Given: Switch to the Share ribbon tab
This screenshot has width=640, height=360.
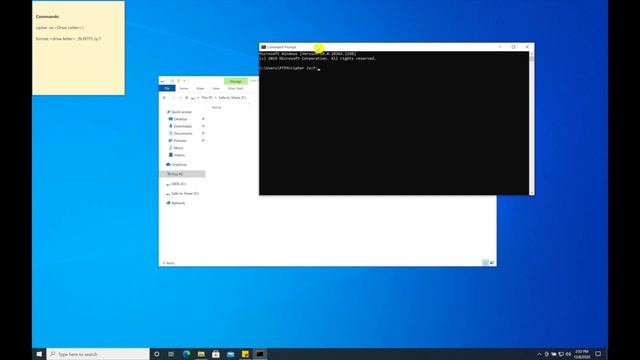Looking at the screenshot, I should point(200,88).
